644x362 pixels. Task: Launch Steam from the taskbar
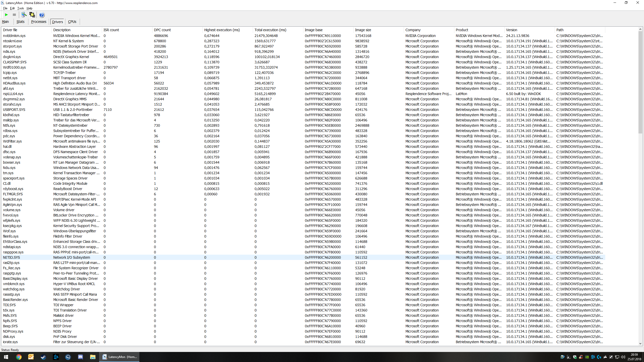click(44, 357)
